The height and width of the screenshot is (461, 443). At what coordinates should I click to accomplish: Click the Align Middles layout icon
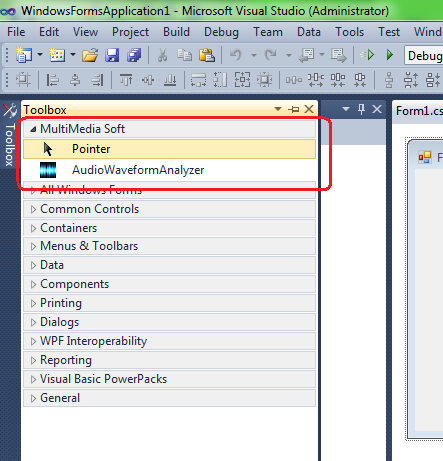coord(148,80)
